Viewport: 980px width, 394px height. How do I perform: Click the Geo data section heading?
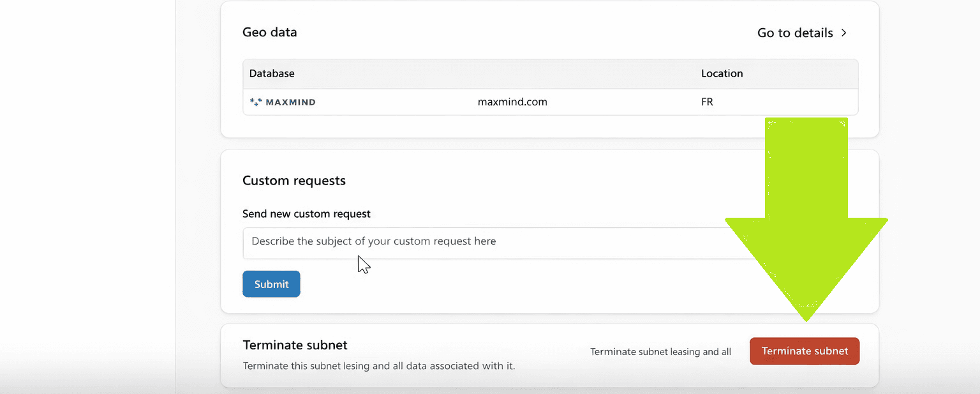click(x=269, y=33)
